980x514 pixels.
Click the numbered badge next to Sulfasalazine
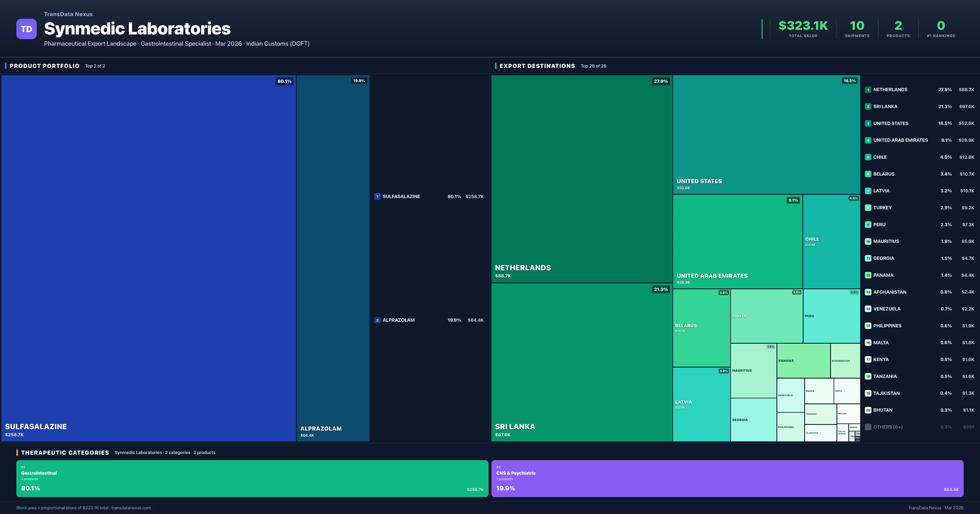click(377, 197)
